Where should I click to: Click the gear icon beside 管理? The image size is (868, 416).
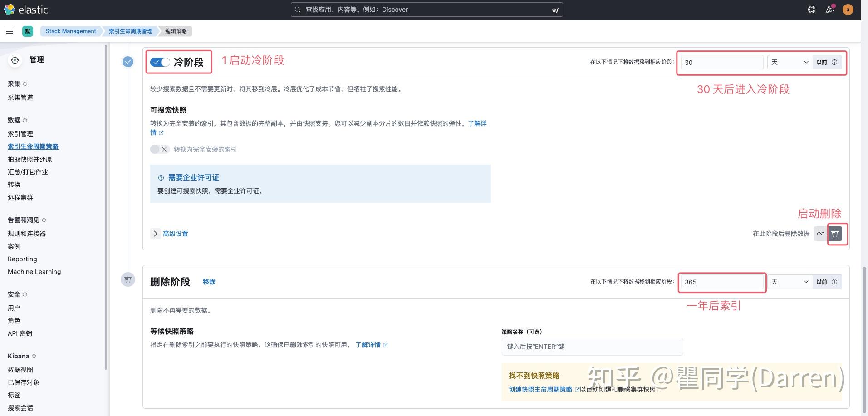15,60
